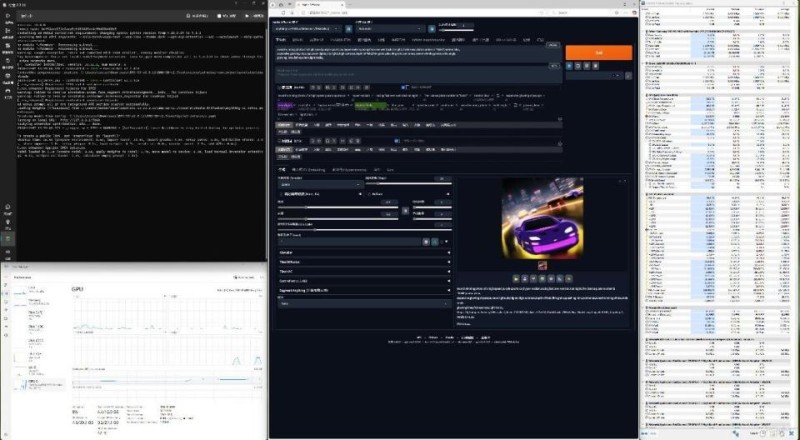Click the dice icon to randomize seed

coord(428,241)
